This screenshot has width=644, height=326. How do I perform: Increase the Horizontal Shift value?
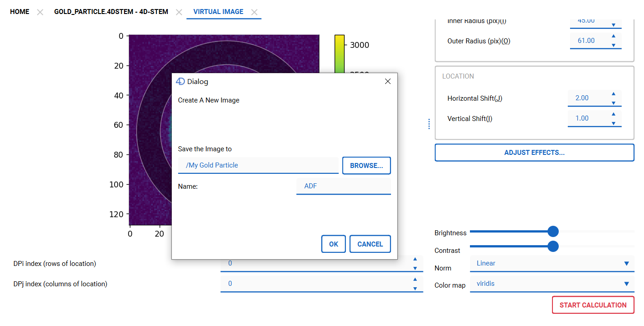coord(613,93)
